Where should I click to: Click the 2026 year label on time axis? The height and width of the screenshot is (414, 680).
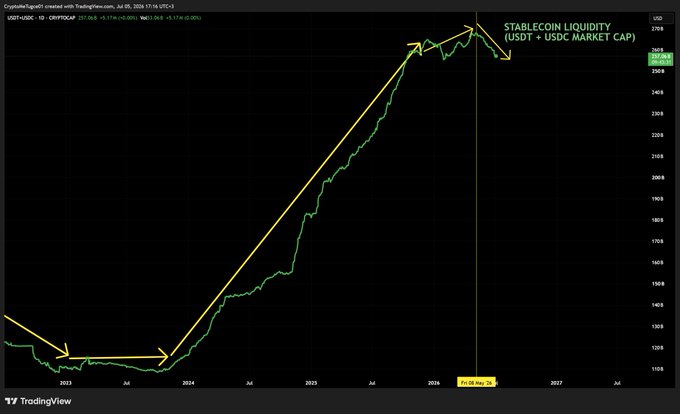click(434, 383)
